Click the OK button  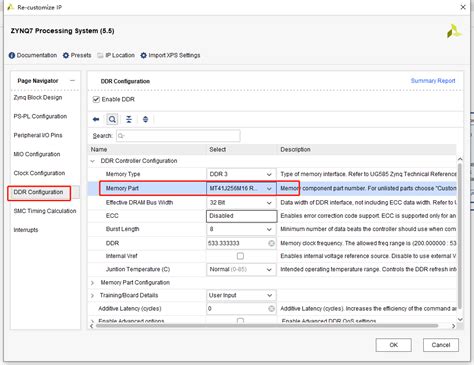click(x=393, y=345)
